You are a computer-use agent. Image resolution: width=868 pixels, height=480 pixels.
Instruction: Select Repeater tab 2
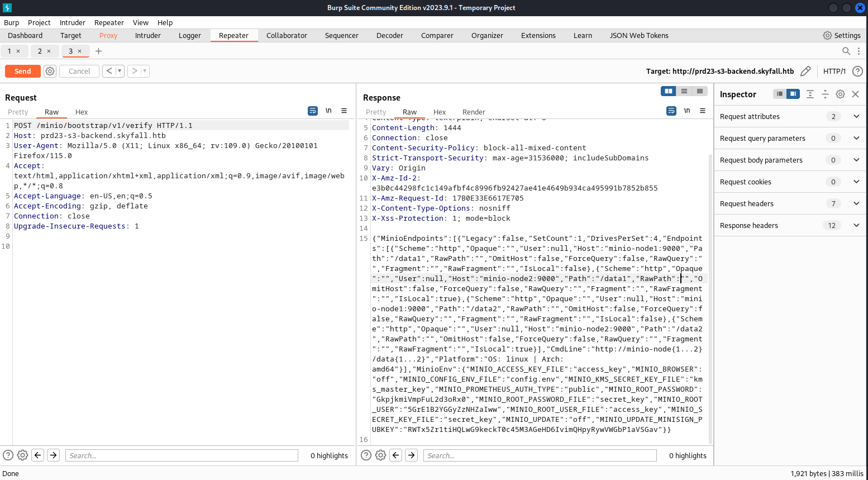point(40,51)
